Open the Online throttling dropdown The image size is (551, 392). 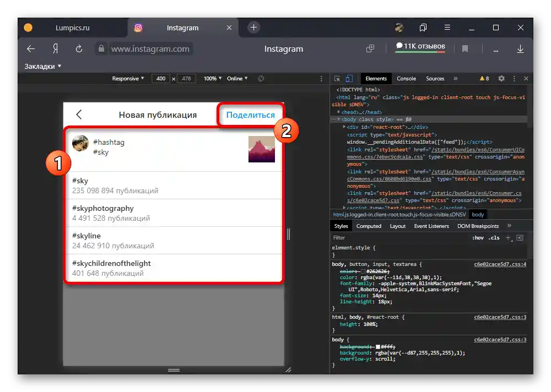(x=237, y=78)
